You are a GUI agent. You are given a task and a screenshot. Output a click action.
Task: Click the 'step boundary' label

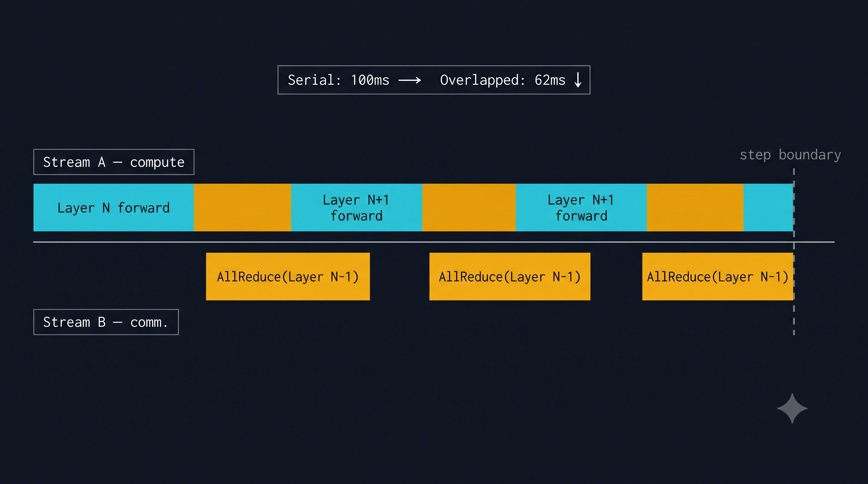(790, 155)
